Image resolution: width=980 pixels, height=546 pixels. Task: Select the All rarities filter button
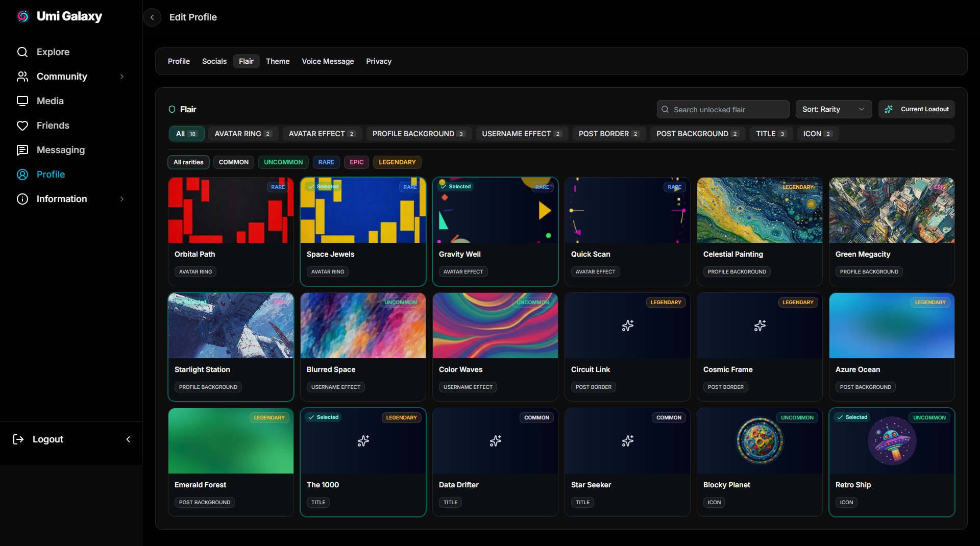tap(188, 162)
